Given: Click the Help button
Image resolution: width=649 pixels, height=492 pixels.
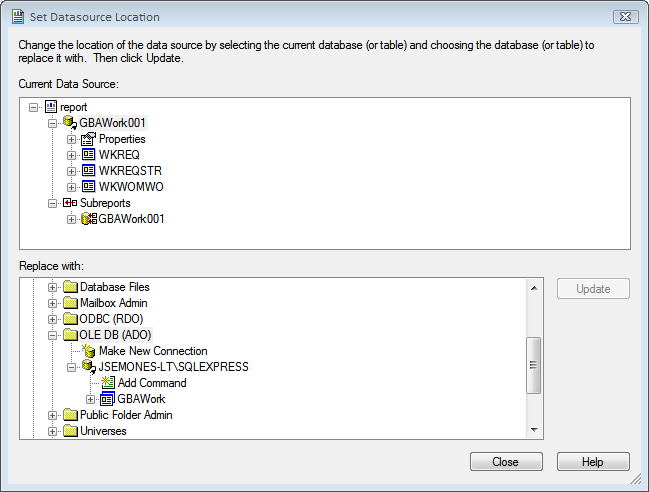Looking at the screenshot, I should point(593,461).
